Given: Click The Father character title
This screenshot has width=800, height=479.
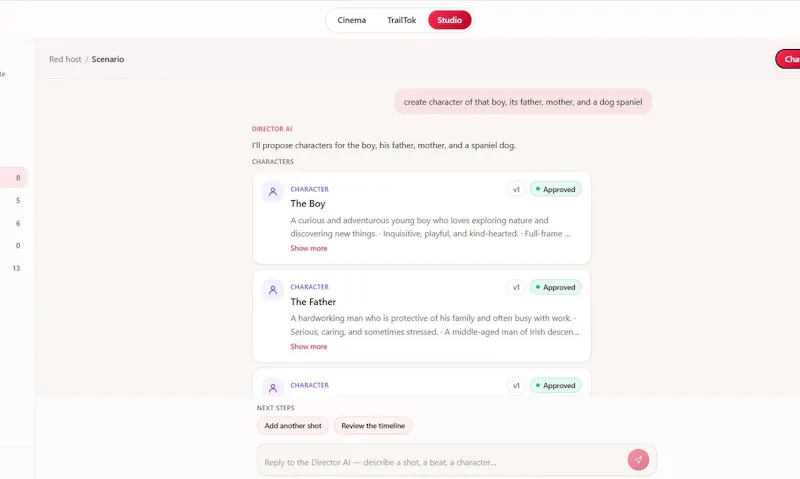Looking at the screenshot, I should coord(313,301).
